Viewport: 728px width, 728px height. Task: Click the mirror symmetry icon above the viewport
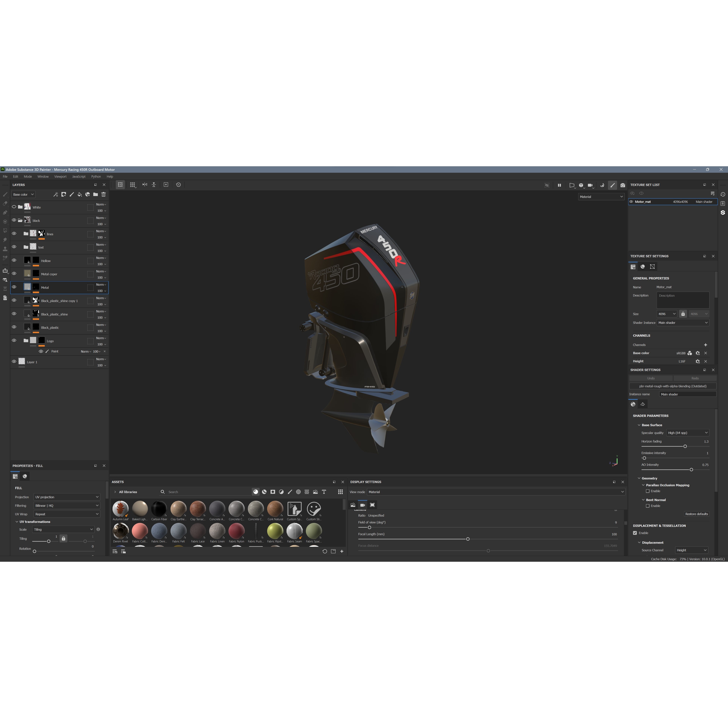point(145,185)
